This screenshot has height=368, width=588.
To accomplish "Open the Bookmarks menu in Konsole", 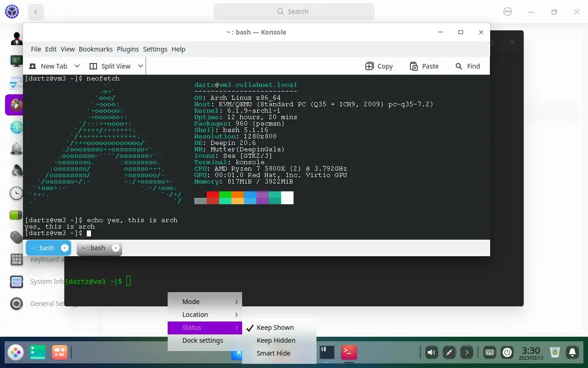I will [96, 49].
